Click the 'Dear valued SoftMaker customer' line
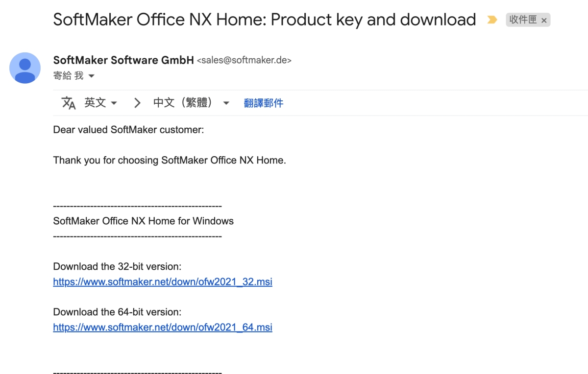 point(128,130)
